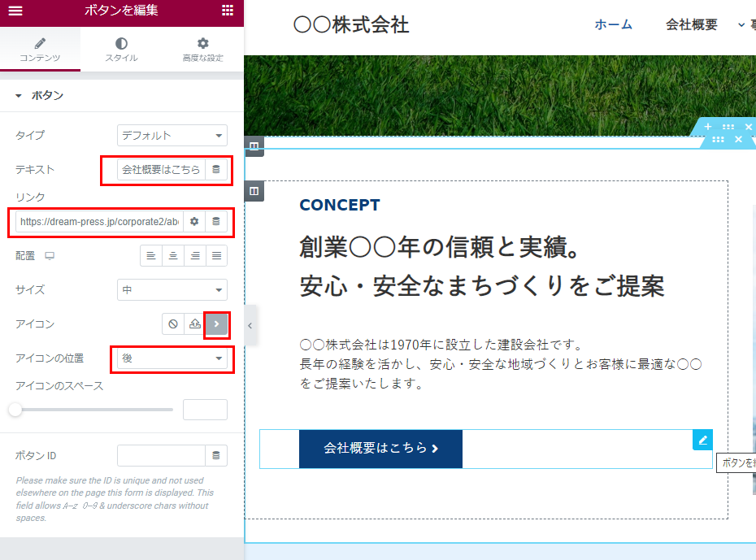The width and height of the screenshot is (756, 560).
Task: Set button alignment to justified
Action: [x=216, y=255]
